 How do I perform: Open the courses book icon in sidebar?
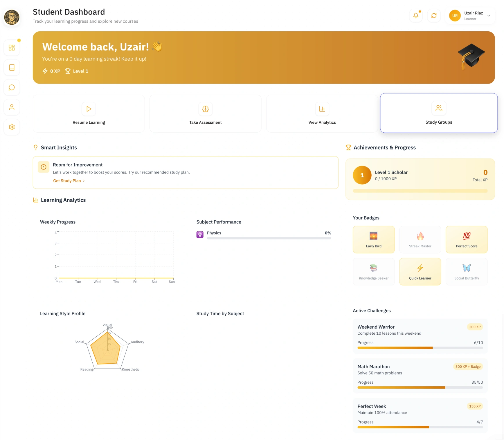click(x=12, y=67)
